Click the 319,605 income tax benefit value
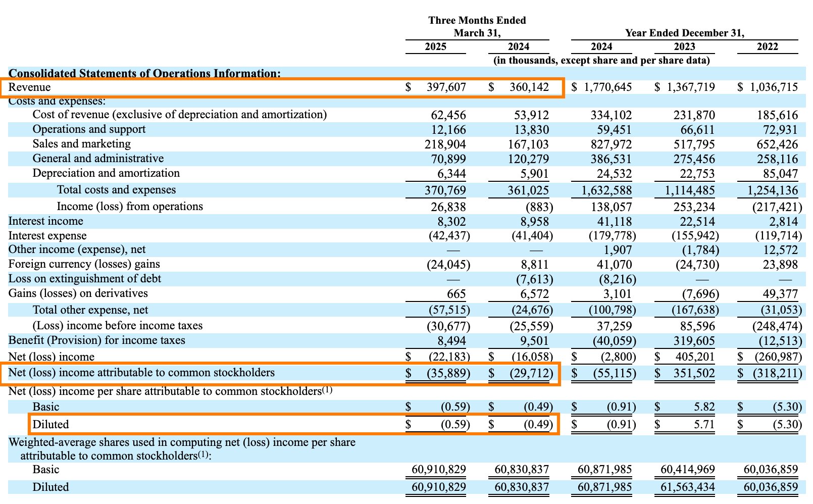813x504 pixels. 694,341
